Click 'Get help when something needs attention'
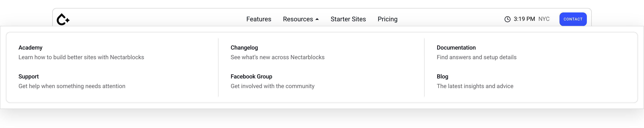 [72, 86]
